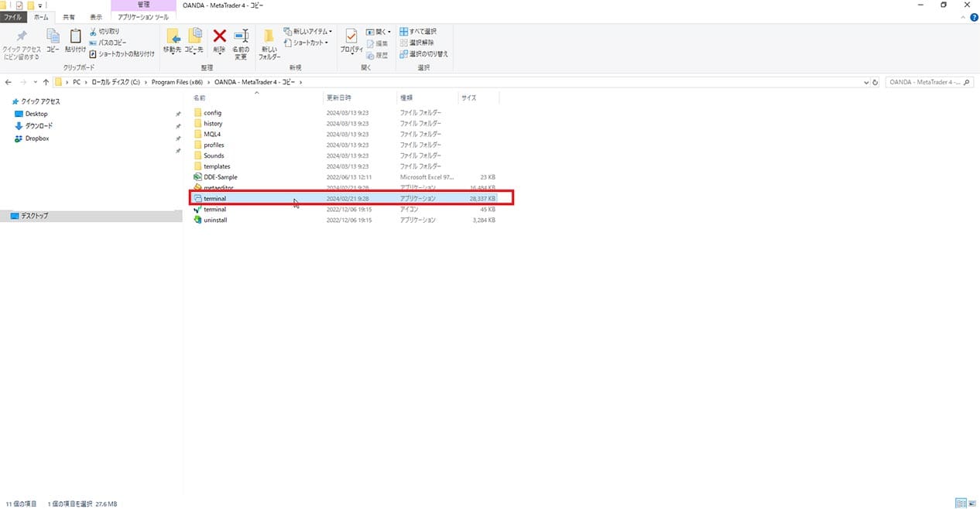Select Dropbox in the navigation pane

(32, 138)
